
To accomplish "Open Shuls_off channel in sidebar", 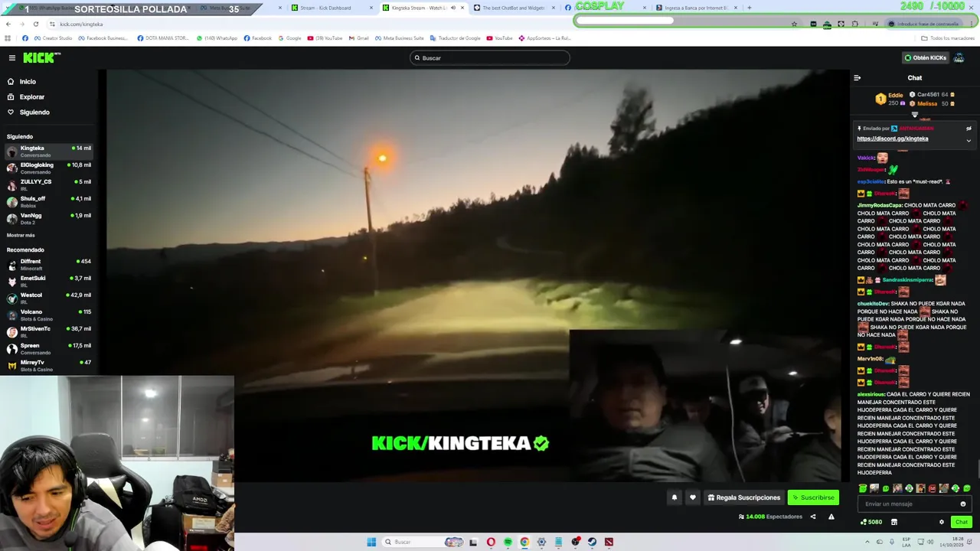I will click(49, 201).
